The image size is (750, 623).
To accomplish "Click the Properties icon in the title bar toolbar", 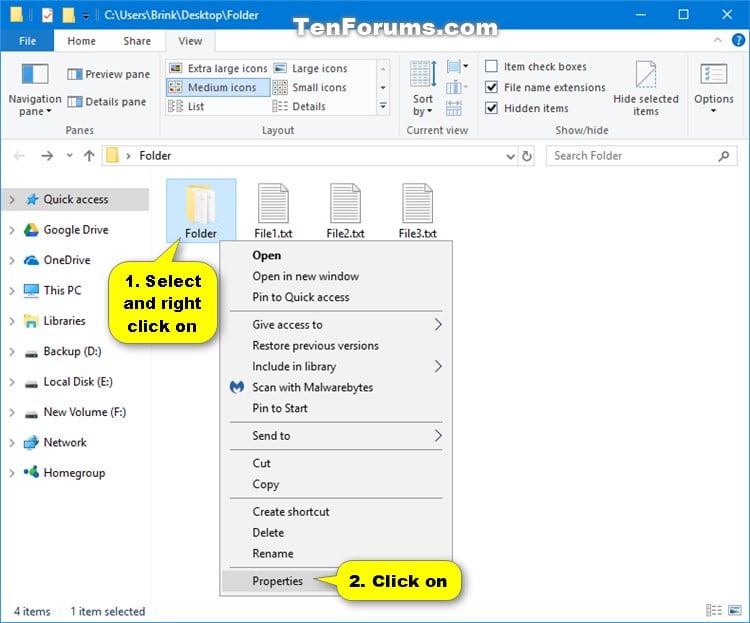I will click(x=47, y=15).
